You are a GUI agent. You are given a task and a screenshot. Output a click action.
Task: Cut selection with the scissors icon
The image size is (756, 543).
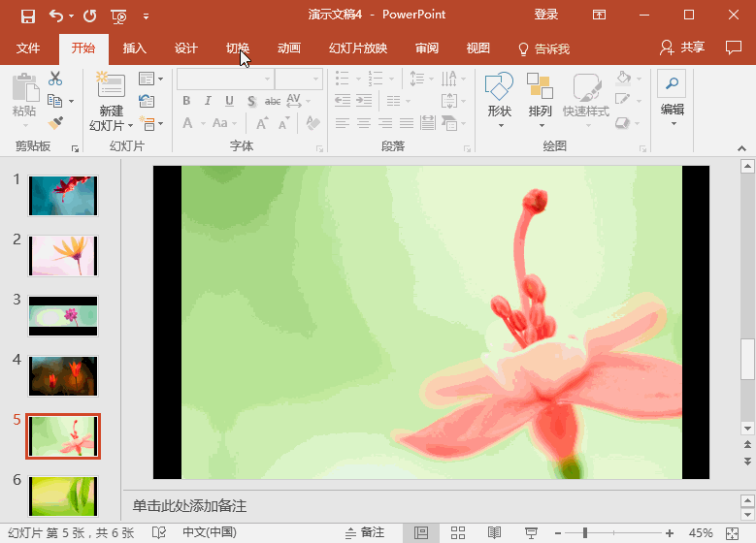click(55, 78)
